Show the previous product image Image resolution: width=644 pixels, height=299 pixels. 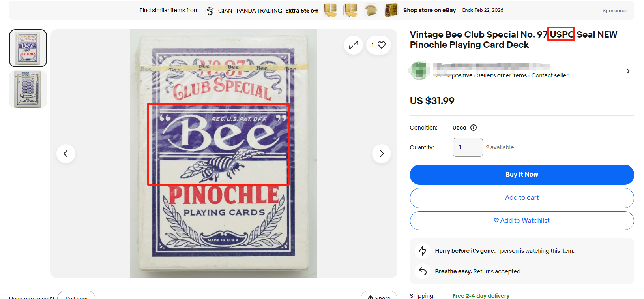(x=66, y=154)
